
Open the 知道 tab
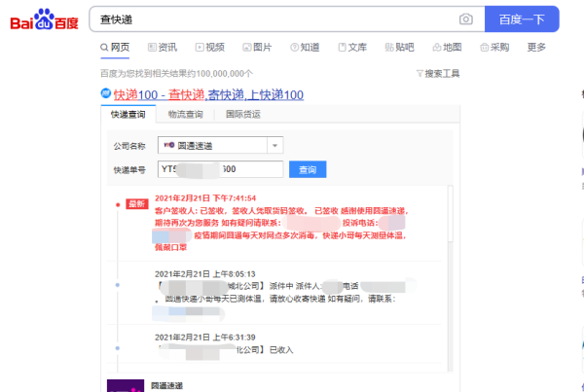tap(304, 47)
